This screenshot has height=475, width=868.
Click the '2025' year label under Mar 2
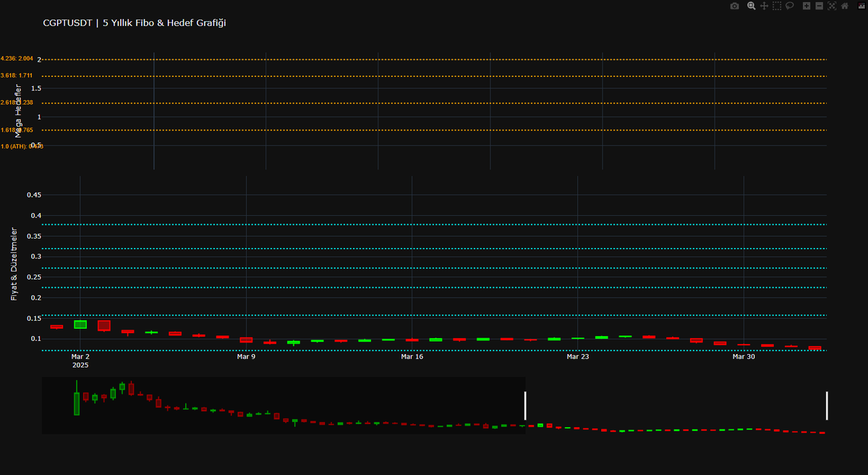(80, 366)
